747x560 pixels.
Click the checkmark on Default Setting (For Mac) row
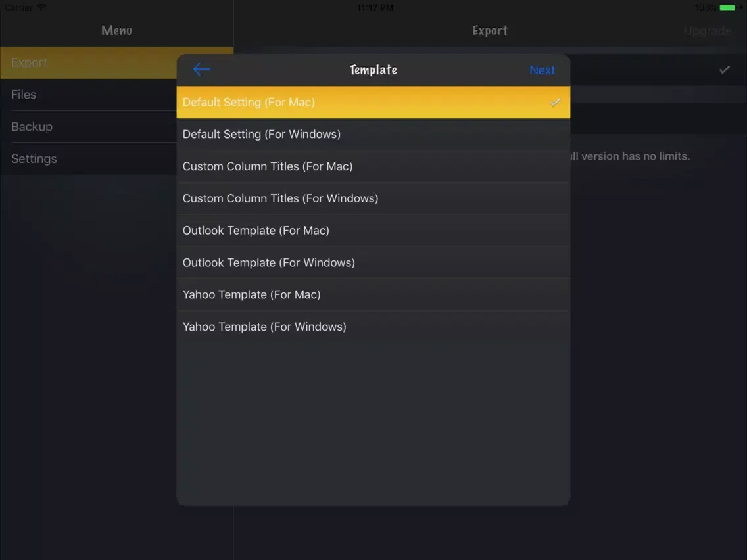555,103
